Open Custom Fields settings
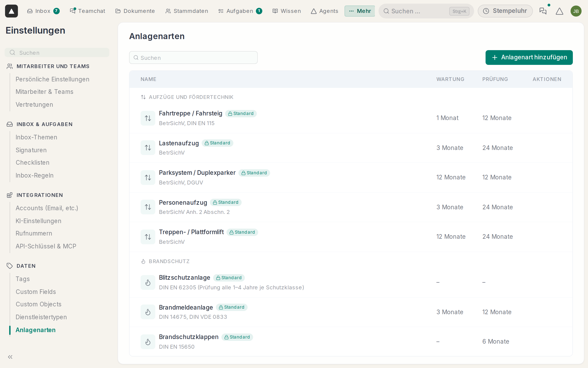The image size is (588, 368). (36, 292)
